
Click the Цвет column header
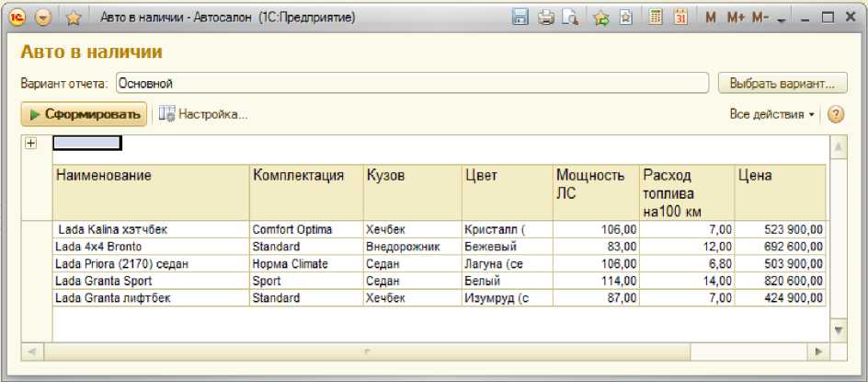point(508,192)
